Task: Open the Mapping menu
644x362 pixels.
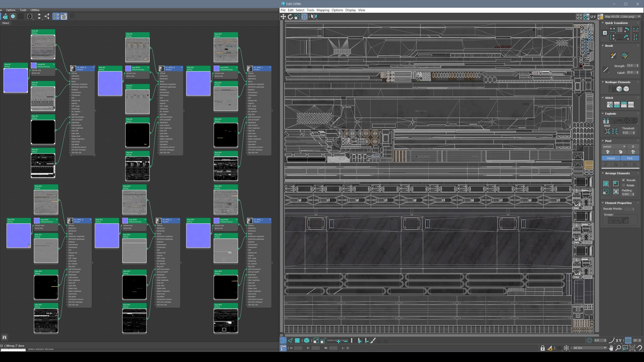Action: [323, 10]
